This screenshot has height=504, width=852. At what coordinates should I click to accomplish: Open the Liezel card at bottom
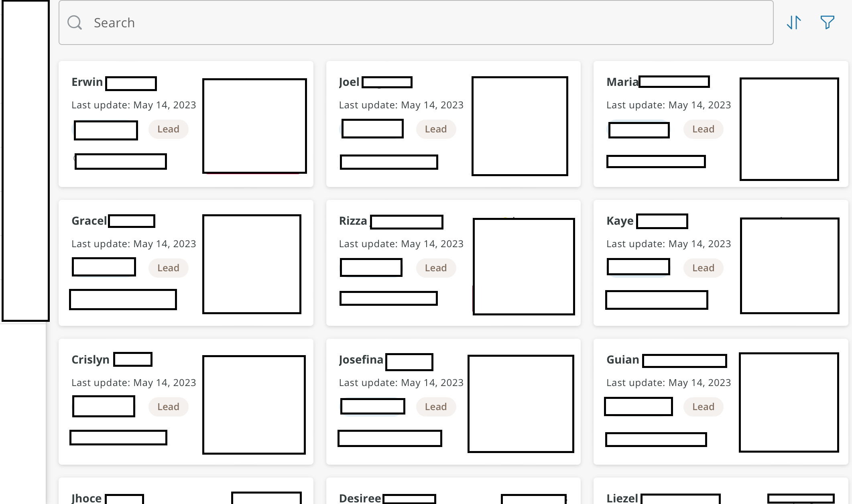tap(622, 498)
